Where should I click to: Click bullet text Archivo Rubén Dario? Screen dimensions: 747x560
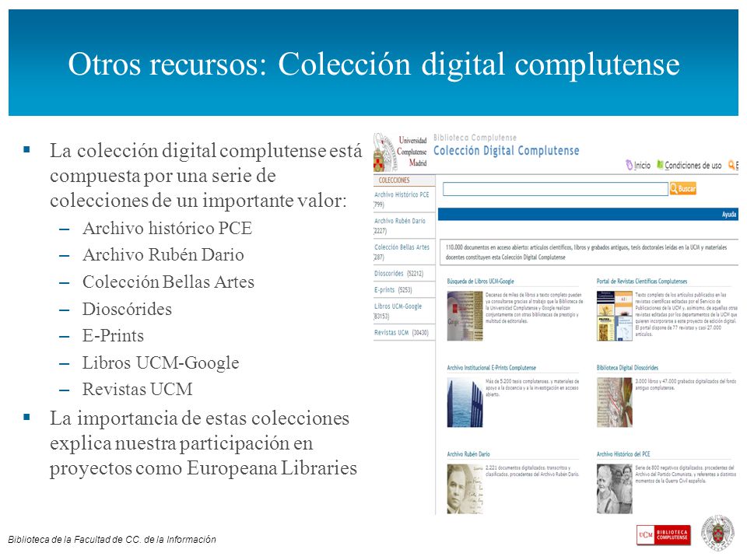163,255
